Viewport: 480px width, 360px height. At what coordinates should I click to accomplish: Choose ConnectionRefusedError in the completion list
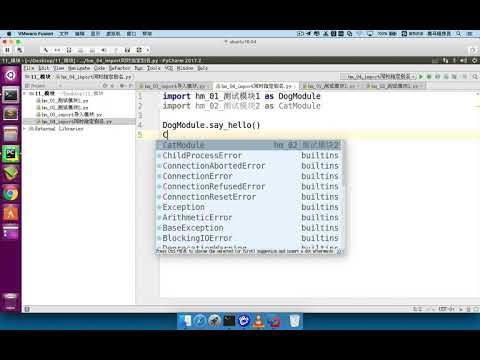pyautogui.click(x=248, y=186)
